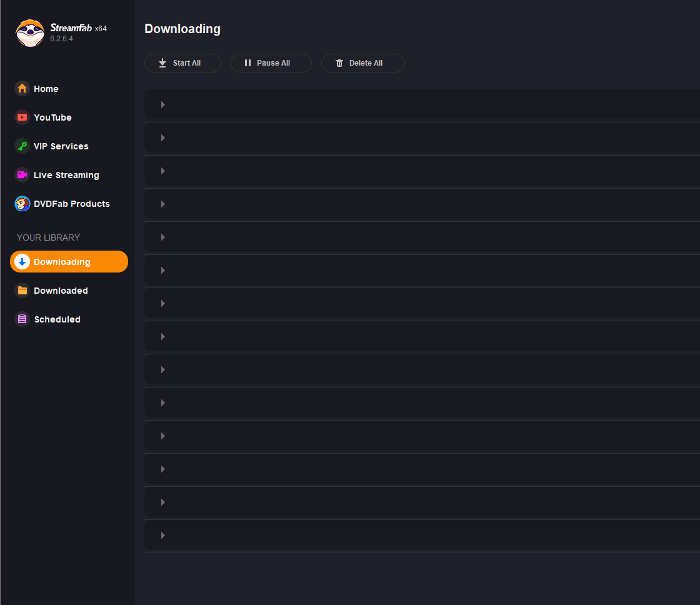
Task: Click the green VIP Services key icon
Action: pos(22,146)
